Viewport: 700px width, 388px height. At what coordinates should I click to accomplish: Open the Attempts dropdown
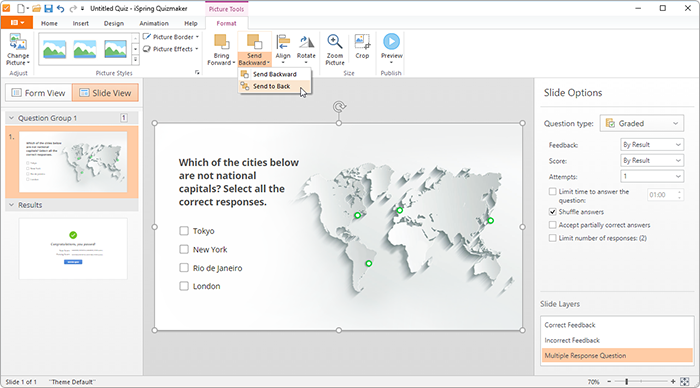pos(652,176)
